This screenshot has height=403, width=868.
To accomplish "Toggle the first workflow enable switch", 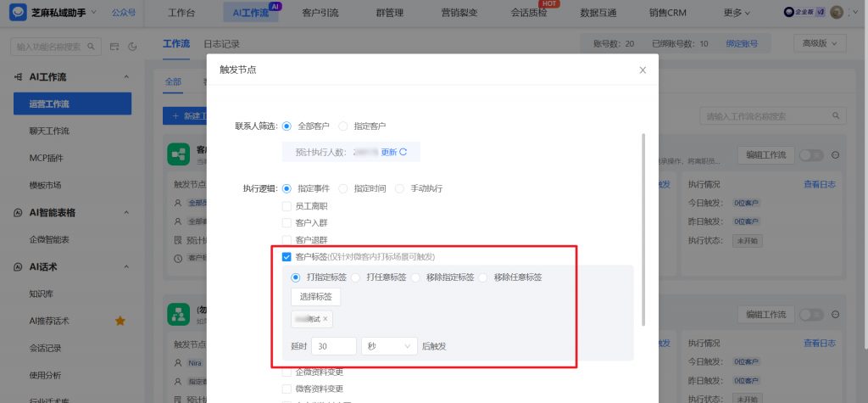I will coord(811,155).
